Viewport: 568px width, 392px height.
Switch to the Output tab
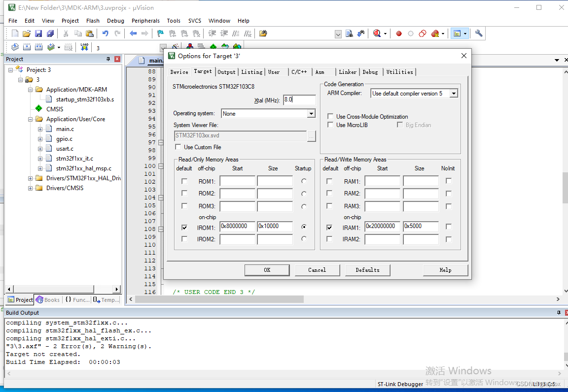pyautogui.click(x=226, y=72)
